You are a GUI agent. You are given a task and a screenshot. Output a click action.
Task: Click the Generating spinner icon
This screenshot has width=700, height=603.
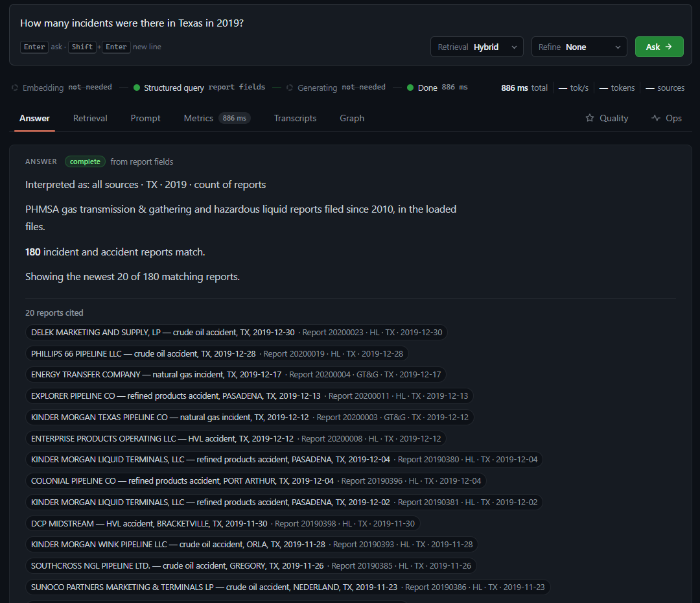pos(290,88)
